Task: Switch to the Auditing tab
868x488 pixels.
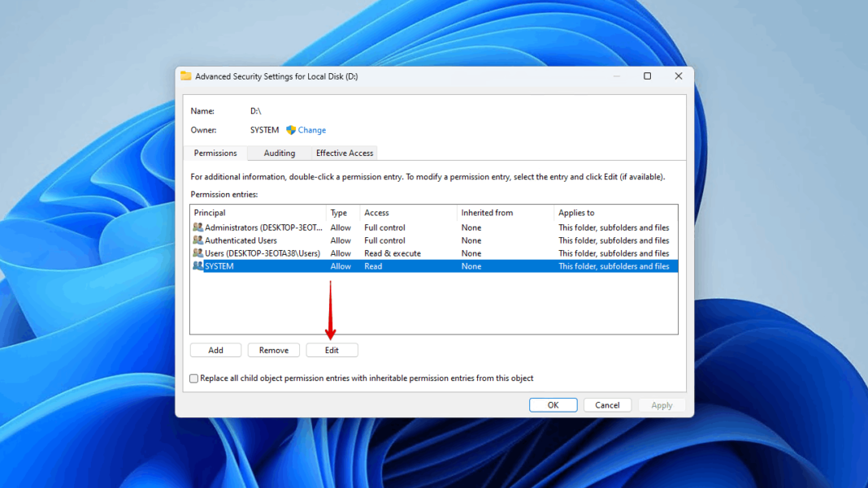Action: click(279, 153)
